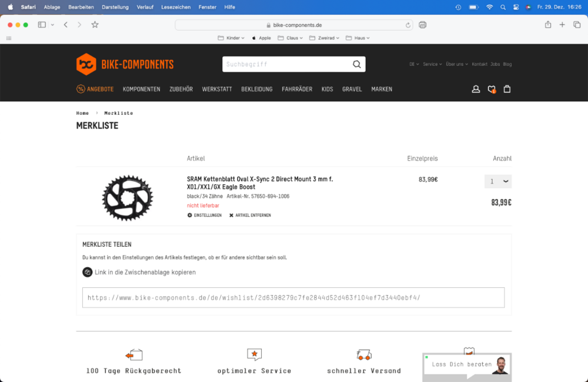Open Einstellungen for the article
Screen dimensions: 588x382
pos(204,215)
